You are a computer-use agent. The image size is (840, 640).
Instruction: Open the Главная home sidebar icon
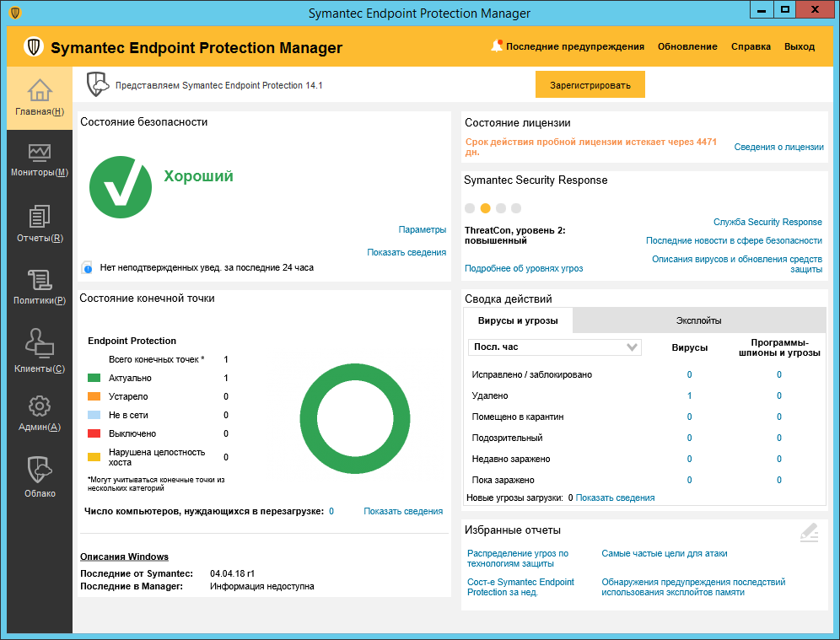(x=40, y=98)
